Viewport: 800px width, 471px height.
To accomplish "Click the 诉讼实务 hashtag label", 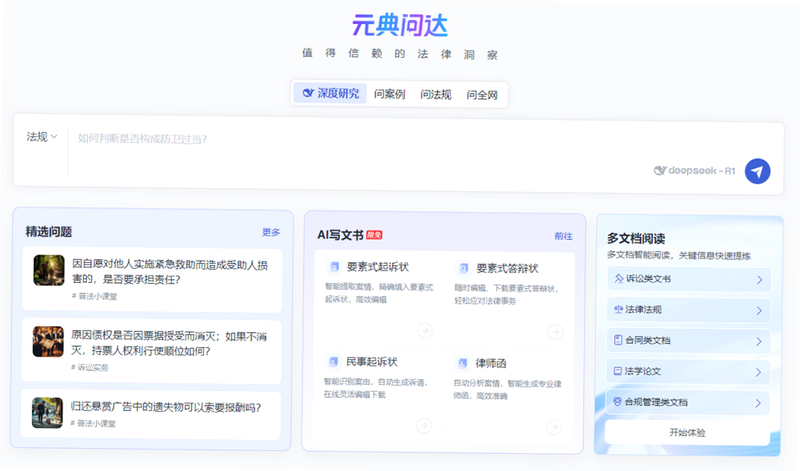I will 89,367.
